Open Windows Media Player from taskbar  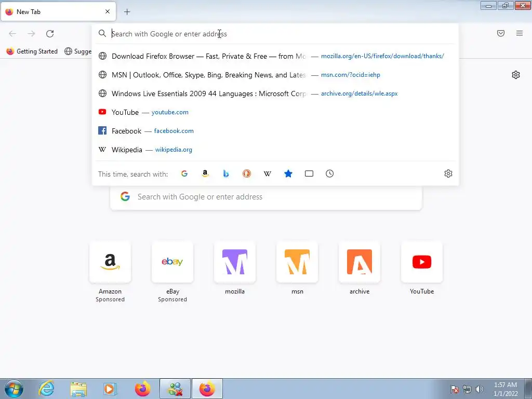(x=110, y=389)
